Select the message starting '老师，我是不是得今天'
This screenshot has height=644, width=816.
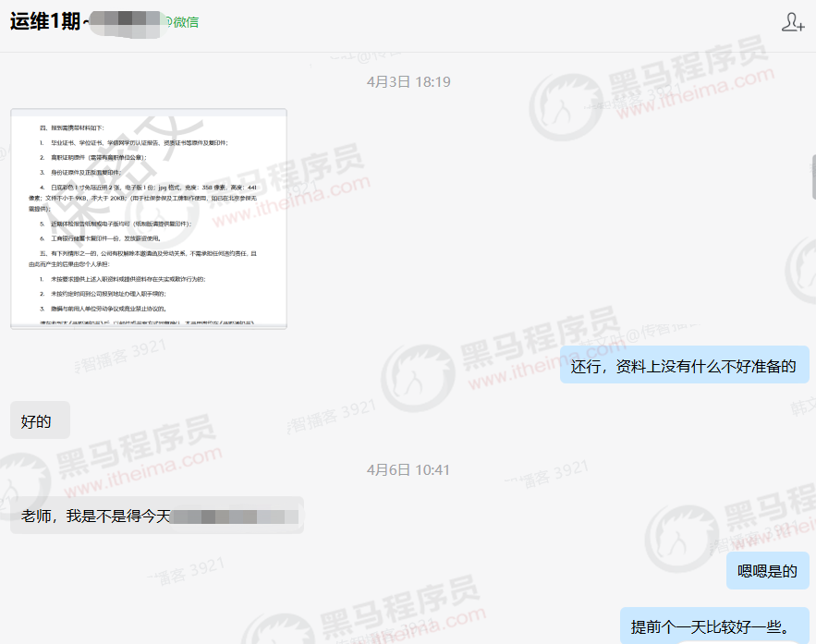point(157,516)
